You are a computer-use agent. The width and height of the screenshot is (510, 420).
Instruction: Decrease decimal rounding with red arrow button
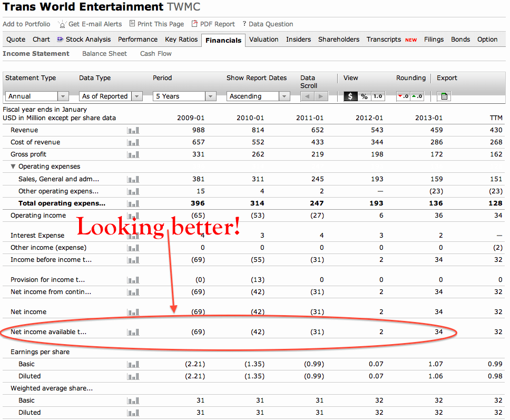click(x=404, y=96)
